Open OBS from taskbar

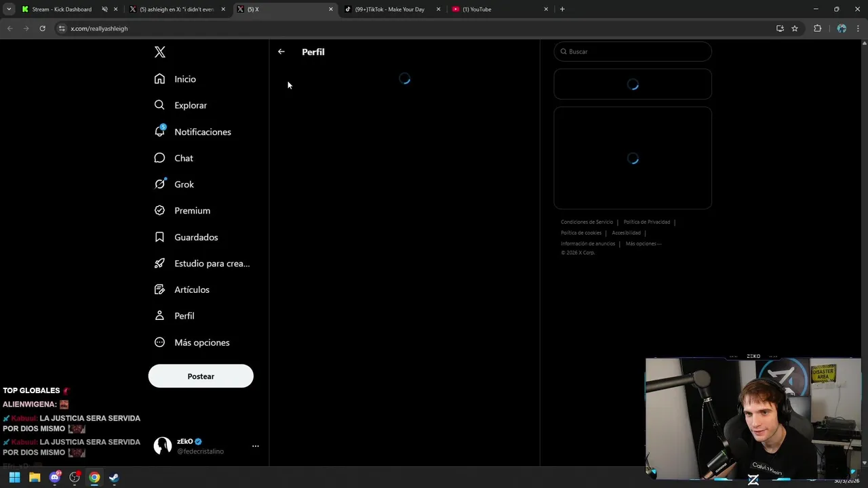pos(75,477)
